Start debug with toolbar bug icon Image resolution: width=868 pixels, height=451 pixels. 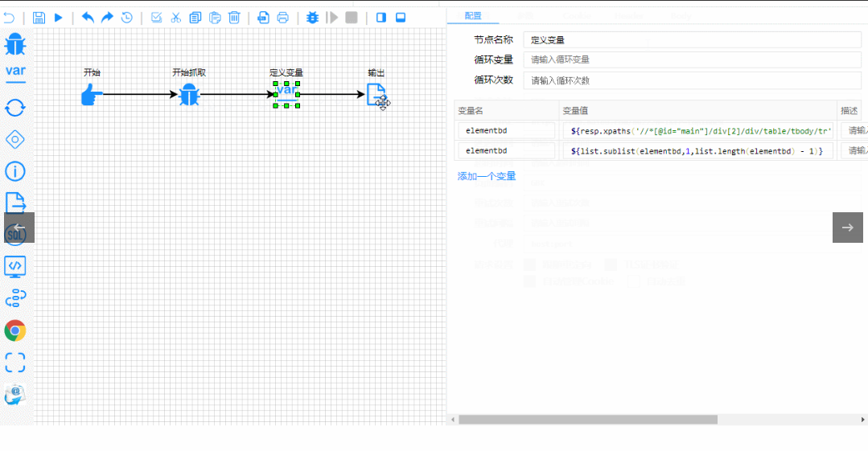pyautogui.click(x=312, y=18)
